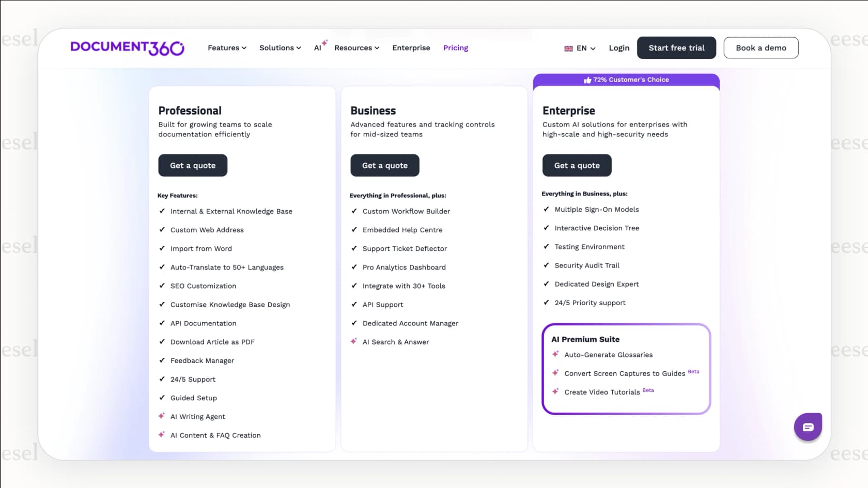Get a quote for the Business plan

click(385, 165)
